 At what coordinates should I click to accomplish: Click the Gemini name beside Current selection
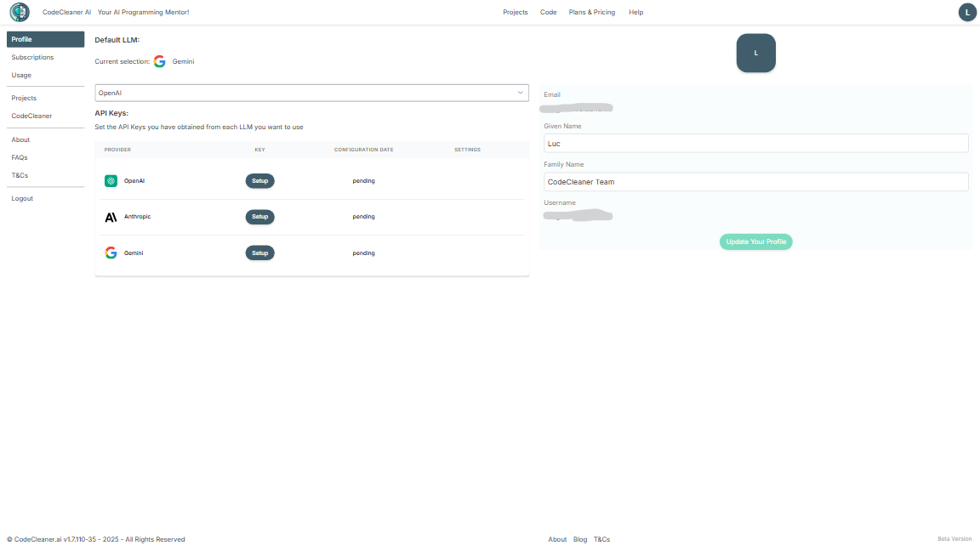183,62
